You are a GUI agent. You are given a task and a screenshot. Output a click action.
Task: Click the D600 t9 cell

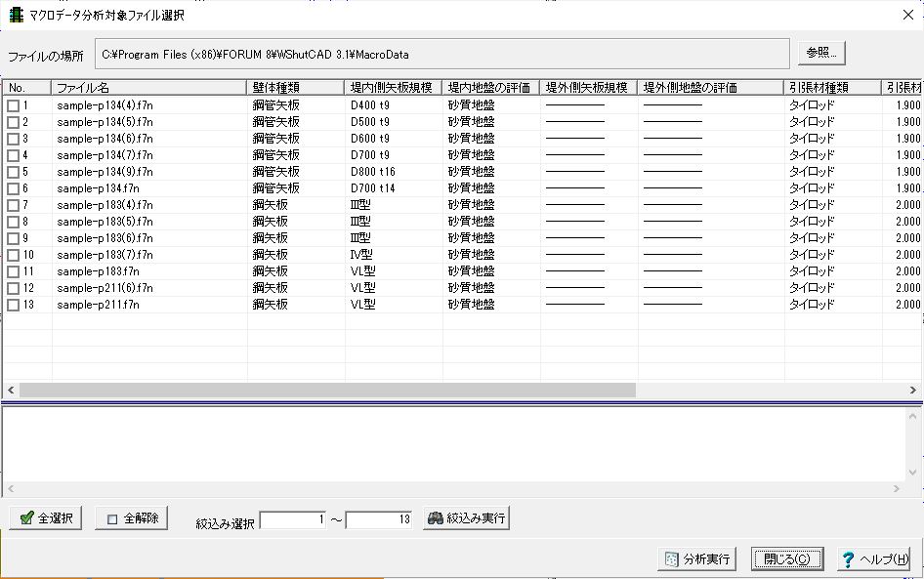coord(369,139)
